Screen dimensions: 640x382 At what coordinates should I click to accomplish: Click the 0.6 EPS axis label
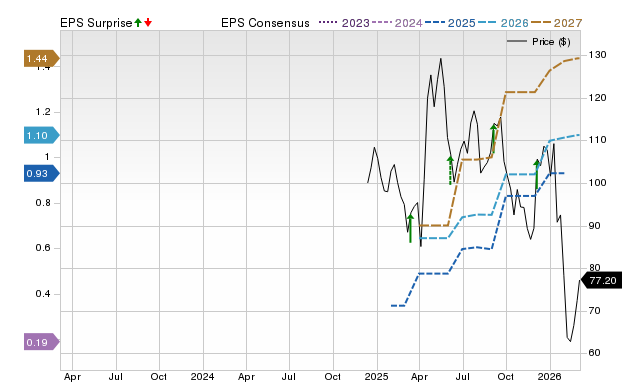43,248
